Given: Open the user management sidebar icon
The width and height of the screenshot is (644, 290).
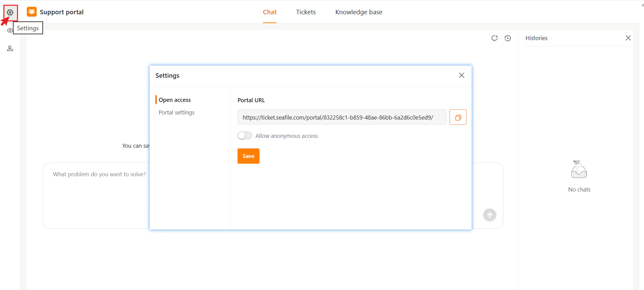Looking at the screenshot, I should click(x=10, y=49).
